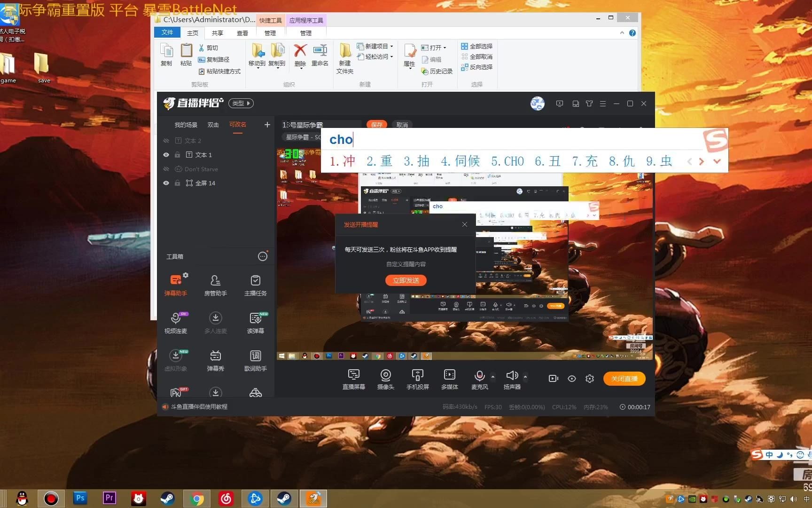Open the 读弹幕 read danmaku tool
812x508 pixels.
click(256, 323)
